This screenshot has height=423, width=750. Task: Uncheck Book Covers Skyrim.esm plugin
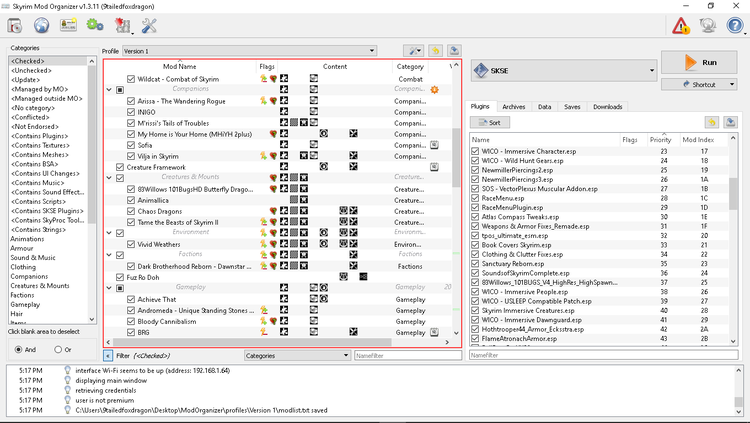click(475, 245)
